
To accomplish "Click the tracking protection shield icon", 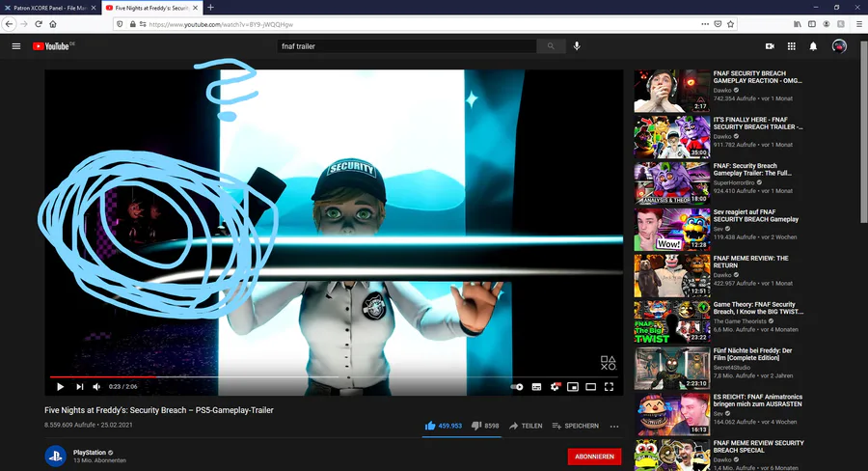I will [120, 24].
